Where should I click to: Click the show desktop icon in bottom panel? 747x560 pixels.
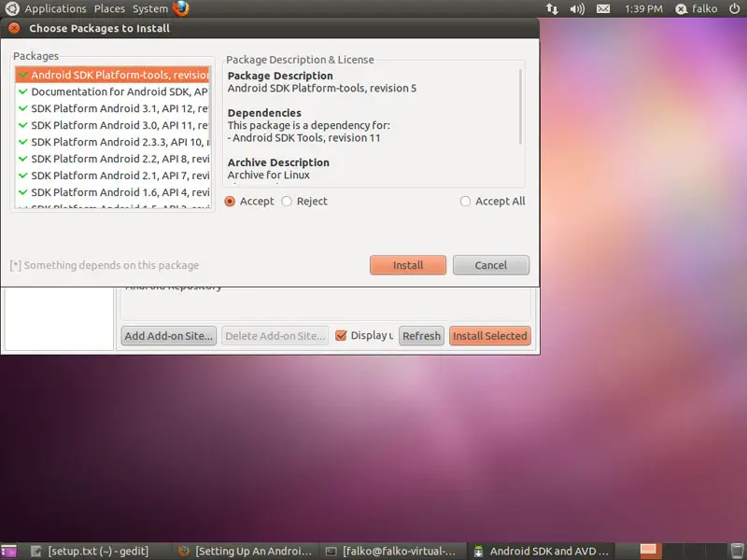[8, 551]
